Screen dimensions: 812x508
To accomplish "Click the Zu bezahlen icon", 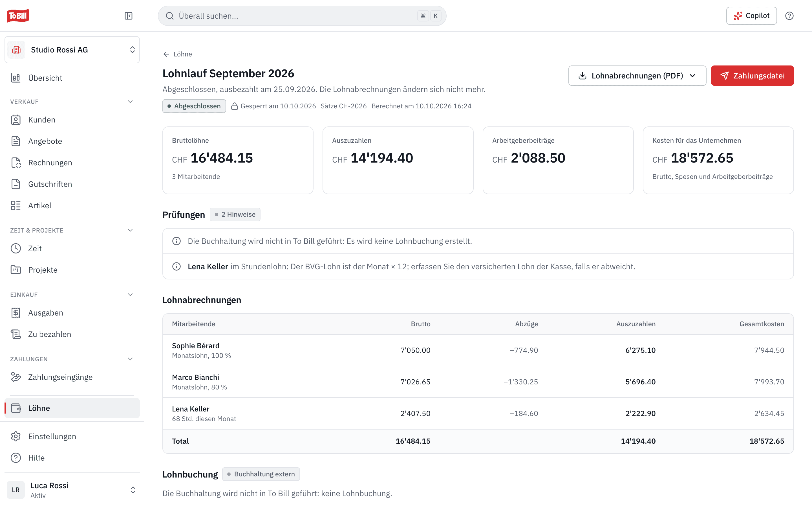I will click(16, 334).
